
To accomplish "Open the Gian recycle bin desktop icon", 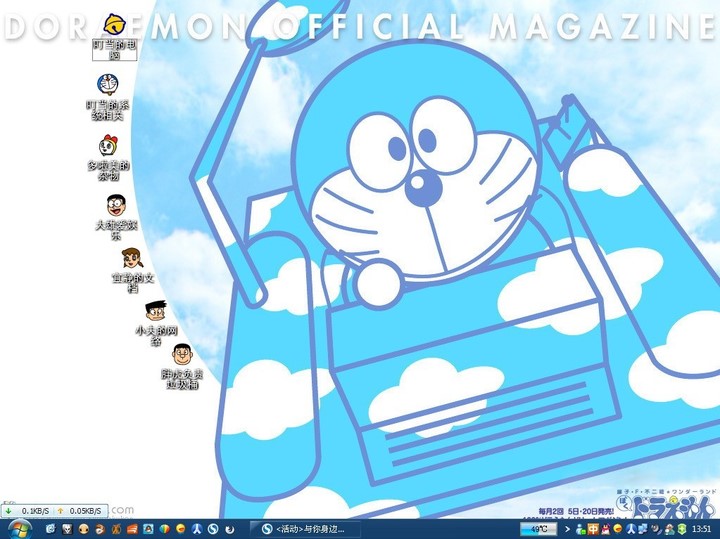I will [x=182, y=355].
